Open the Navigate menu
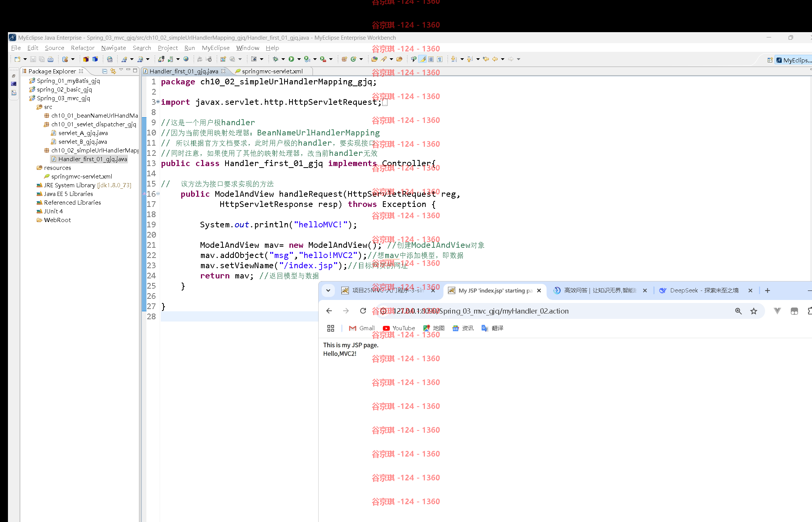Image resolution: width=812 pixels, height=522 pixels. (114, 48)
